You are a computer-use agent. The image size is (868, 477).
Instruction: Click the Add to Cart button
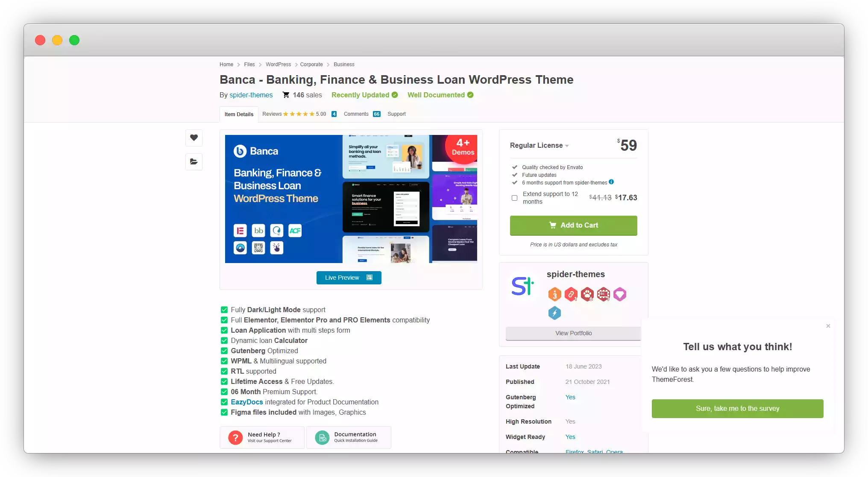coord(573,225)
